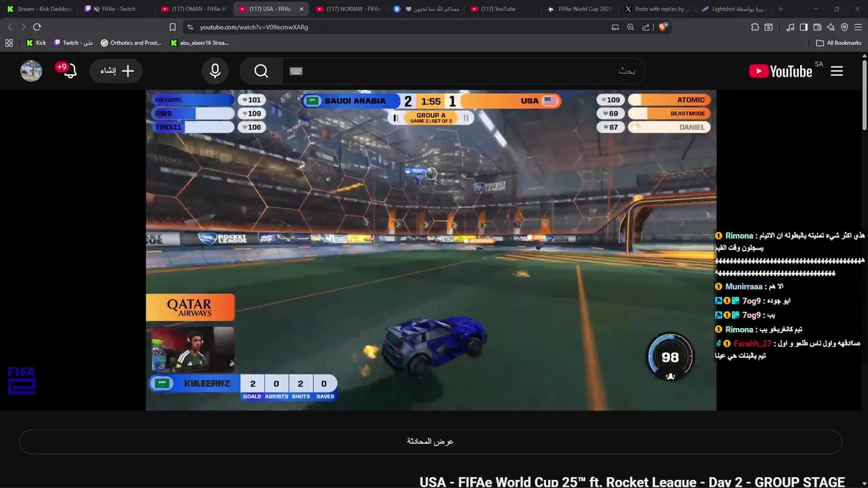The image size is (868, 488).
Task: Start voice search with the microphone icon
Action: 215,71
